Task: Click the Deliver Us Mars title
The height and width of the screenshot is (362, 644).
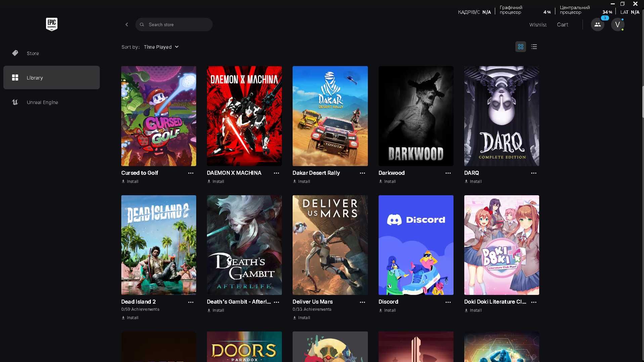Action: (313, 302)
